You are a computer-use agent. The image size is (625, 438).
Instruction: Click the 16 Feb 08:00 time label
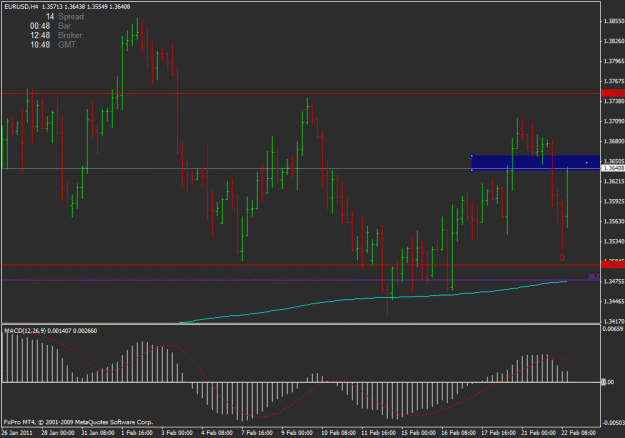point(458,433)
